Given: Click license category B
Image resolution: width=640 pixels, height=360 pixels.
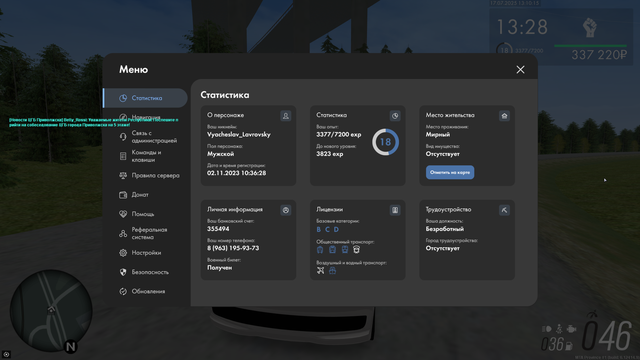Looking at the screenshot, I should click(x=319, y=229).
